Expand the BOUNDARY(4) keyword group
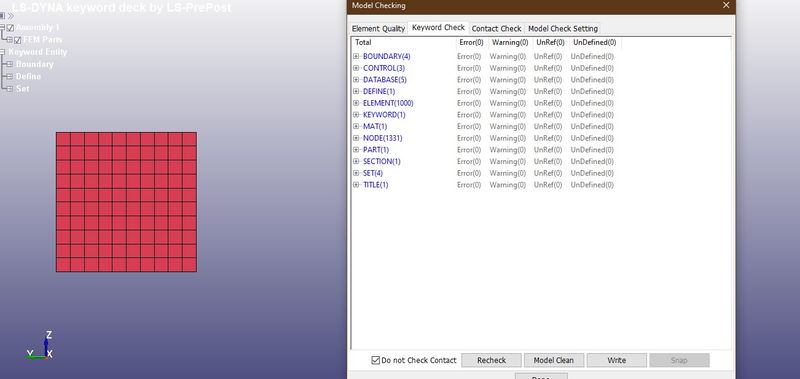The image size is (800, 379). click(x=356, y=56)
